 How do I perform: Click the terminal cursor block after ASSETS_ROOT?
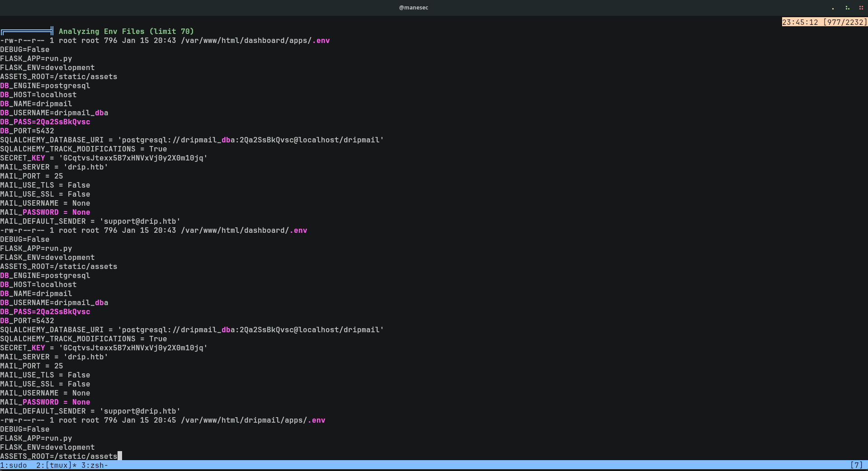pos(120,456)
